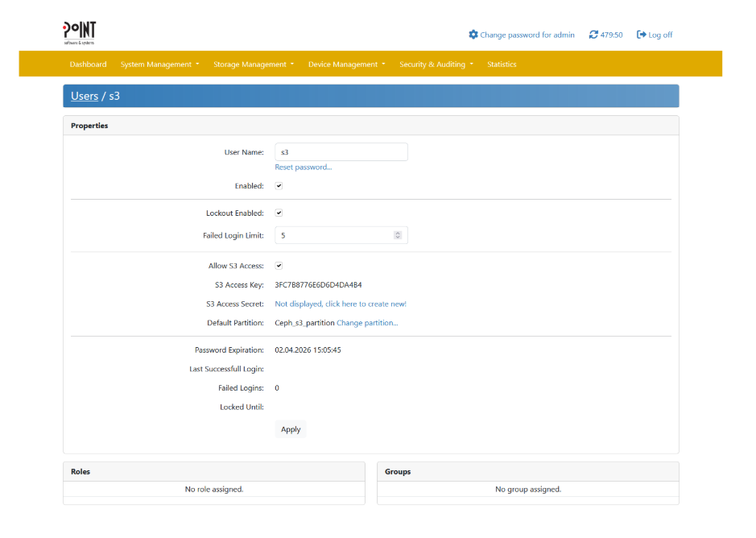Log off from the admin session

pos(660,35)
